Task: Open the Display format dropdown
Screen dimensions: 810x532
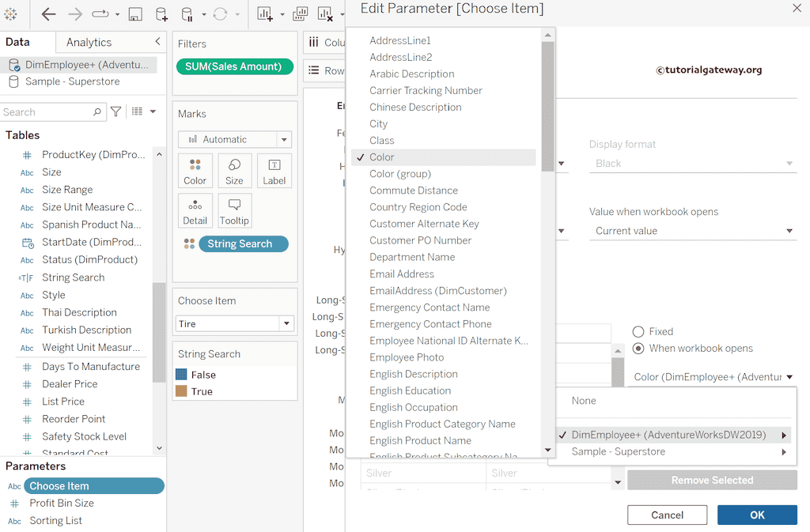Action: (693, 164)
